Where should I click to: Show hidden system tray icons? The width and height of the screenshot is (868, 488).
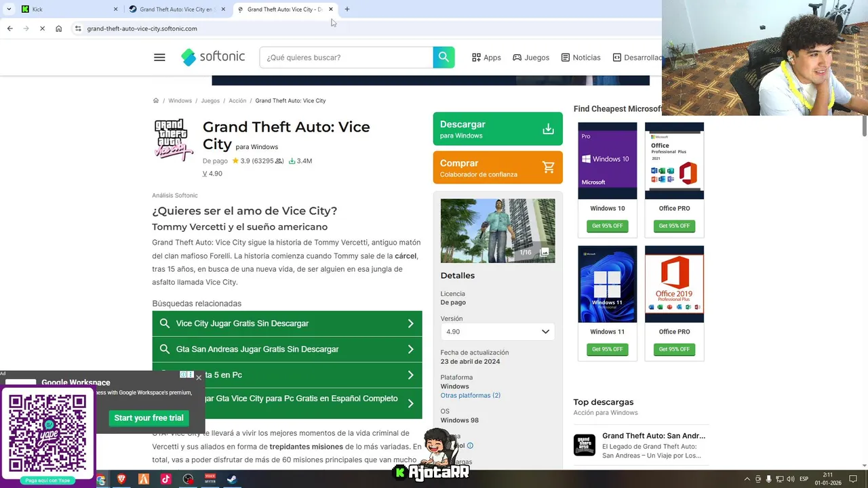pyautogui.click(x=747, y=479)
